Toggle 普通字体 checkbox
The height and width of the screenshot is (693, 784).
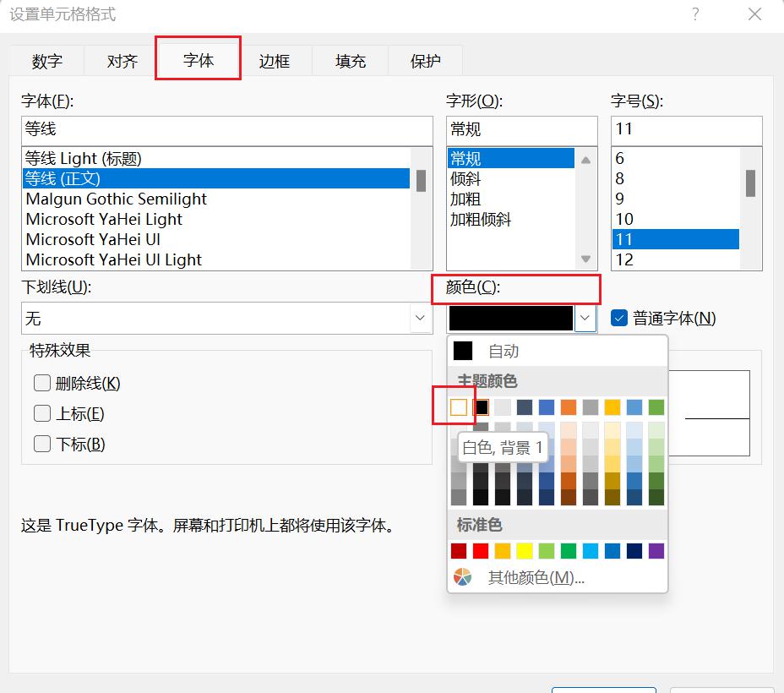[619, 318]
